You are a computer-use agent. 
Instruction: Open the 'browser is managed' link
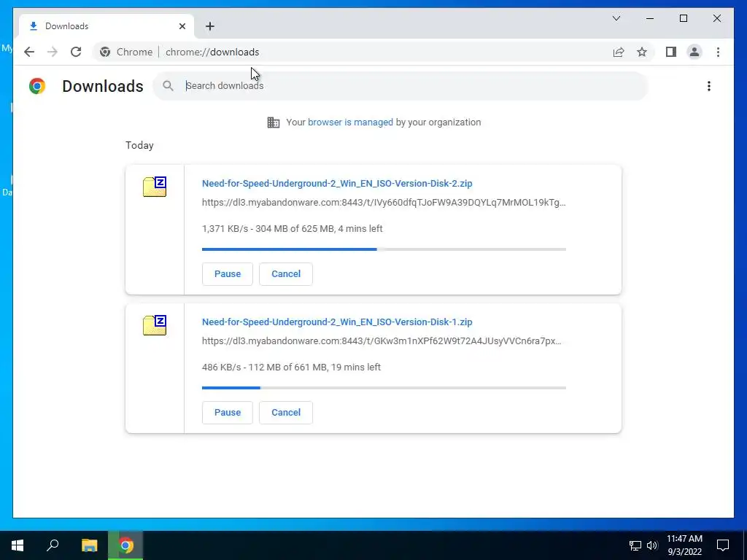click(350, 122)
